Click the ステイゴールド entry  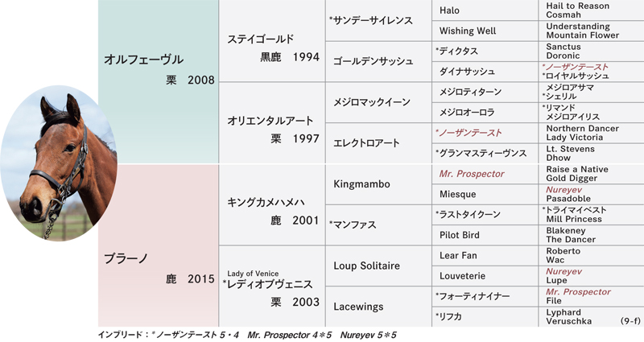[272, 41]
